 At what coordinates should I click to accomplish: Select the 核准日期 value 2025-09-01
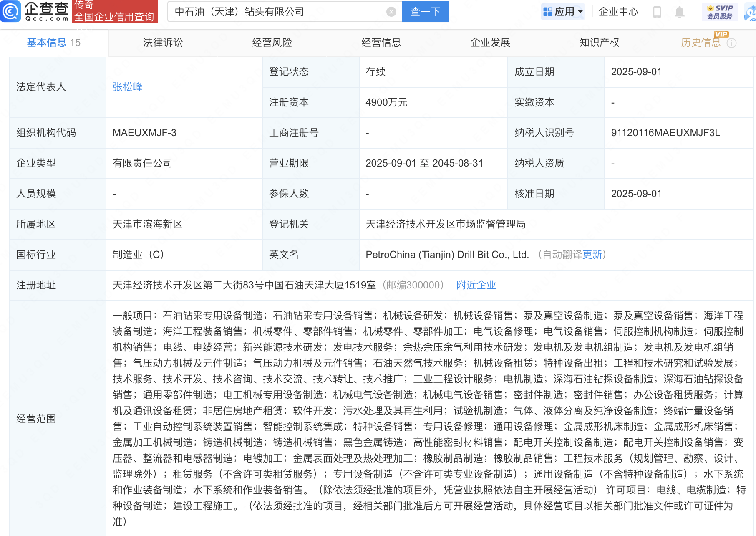pos(636,194)
